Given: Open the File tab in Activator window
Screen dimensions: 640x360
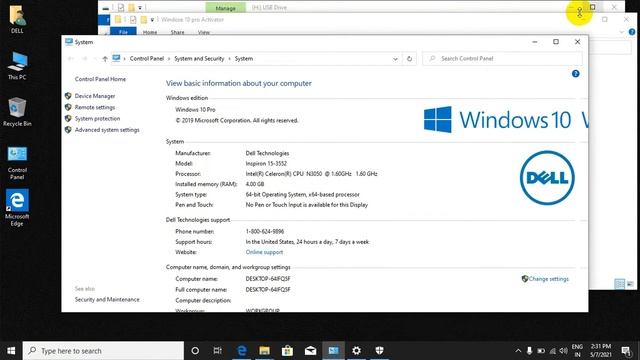Looking at the screenshot, I should 123,32.
